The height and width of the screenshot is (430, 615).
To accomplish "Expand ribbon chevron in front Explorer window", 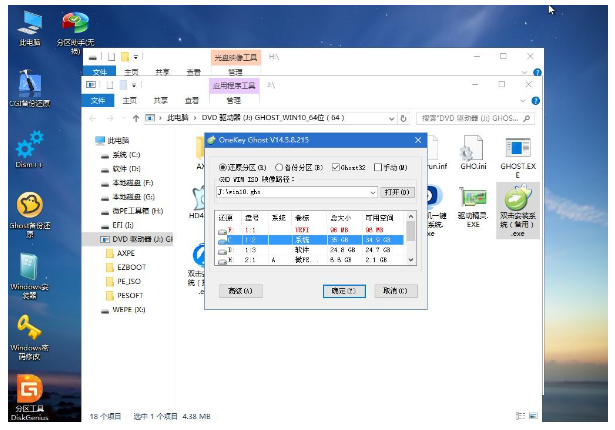I will coord(523,101).
